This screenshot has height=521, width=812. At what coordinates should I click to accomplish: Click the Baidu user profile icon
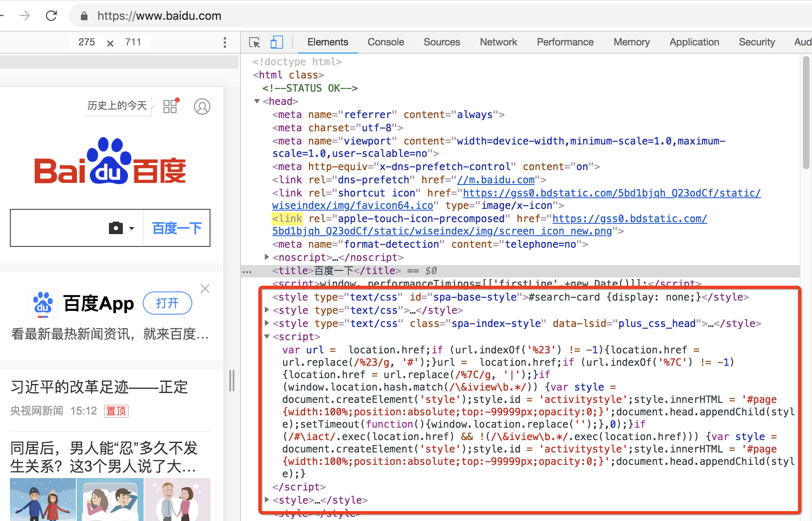(202, 107)
